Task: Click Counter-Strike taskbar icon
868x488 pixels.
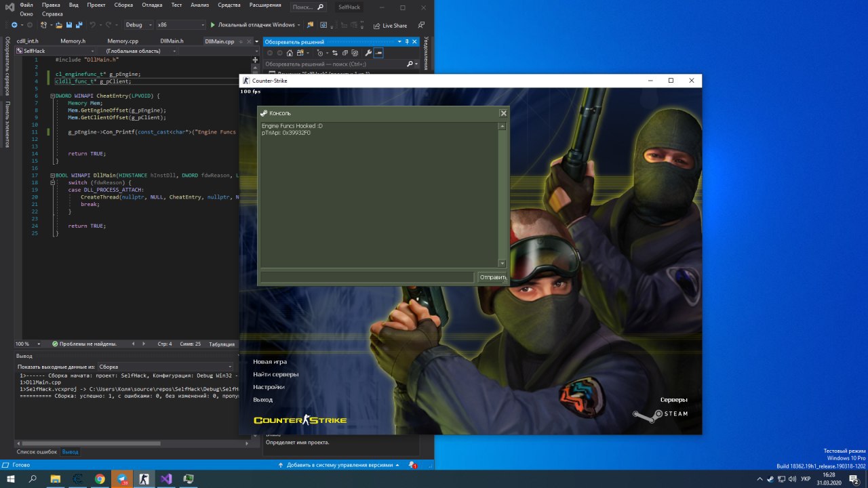Action: tap(144, 479)
